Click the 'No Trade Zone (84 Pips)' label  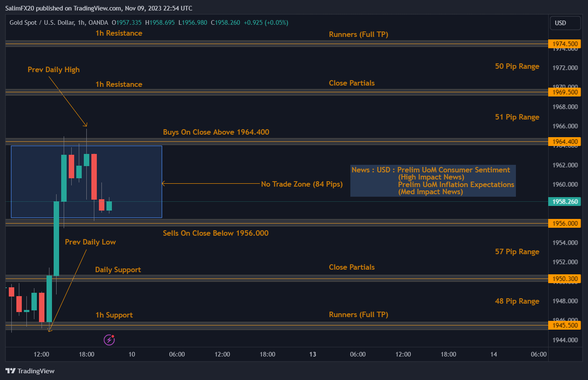coord(302,184)
